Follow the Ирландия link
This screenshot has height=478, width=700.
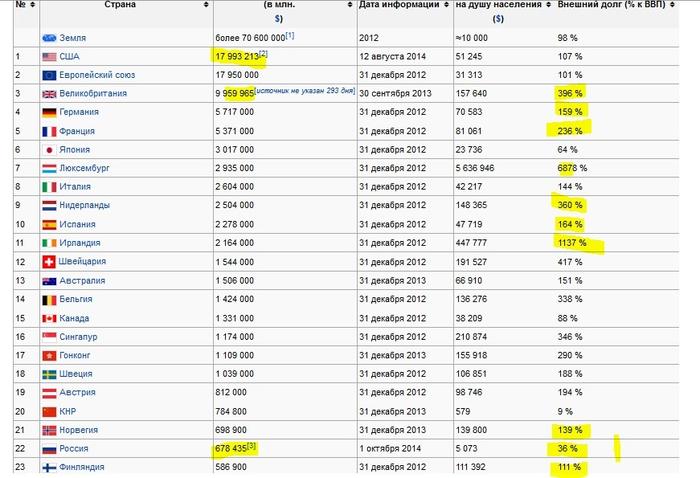(x=84, y=242)
